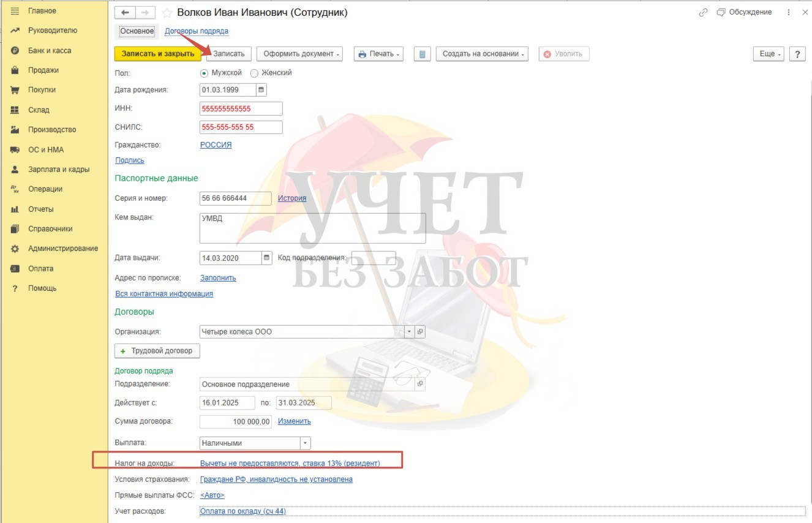Switch to the Договоры подряда tab

click(197, 31)
